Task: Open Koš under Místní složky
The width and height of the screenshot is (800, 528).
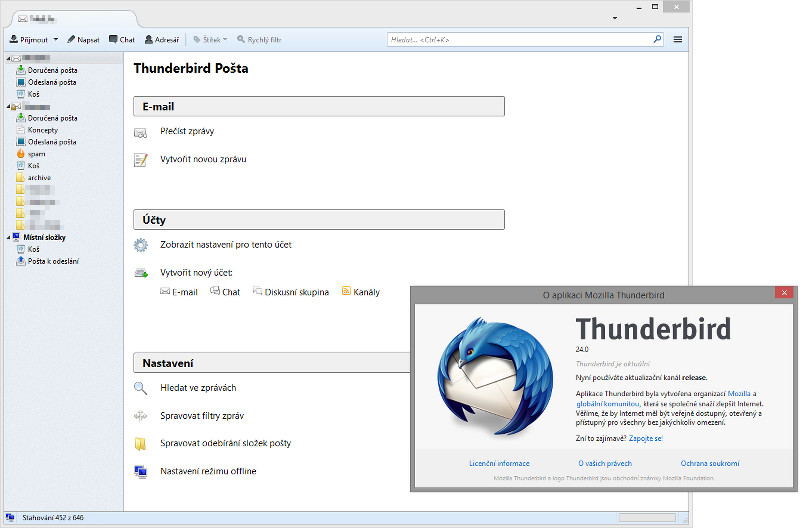Action: (33, 249)
